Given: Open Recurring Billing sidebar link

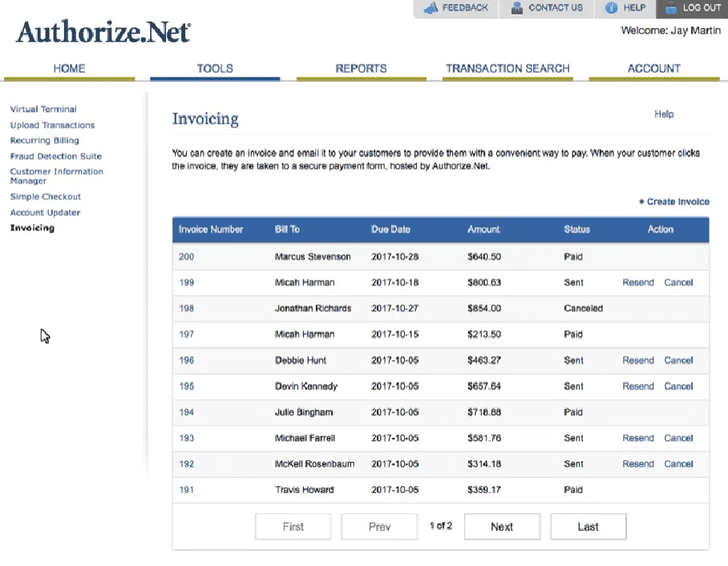Looking at the screenshot, I should pos(45,140).
